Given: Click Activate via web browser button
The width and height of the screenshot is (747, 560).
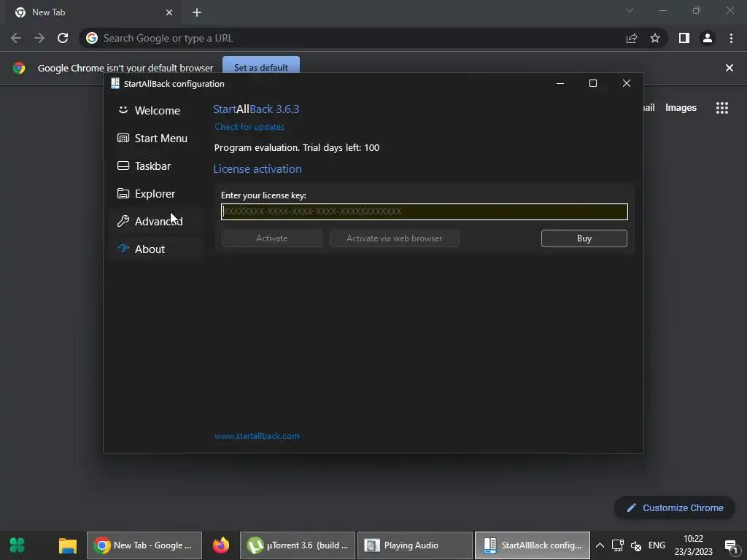Looking at the screenshot, I should tap(394, 238).
